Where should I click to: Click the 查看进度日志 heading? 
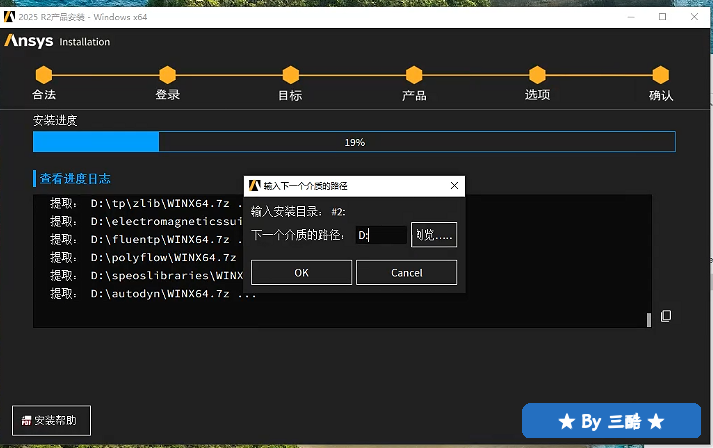pos(75,178)
